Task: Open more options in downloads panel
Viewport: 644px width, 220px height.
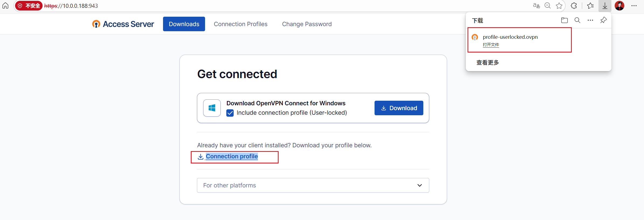Action: 590,20
